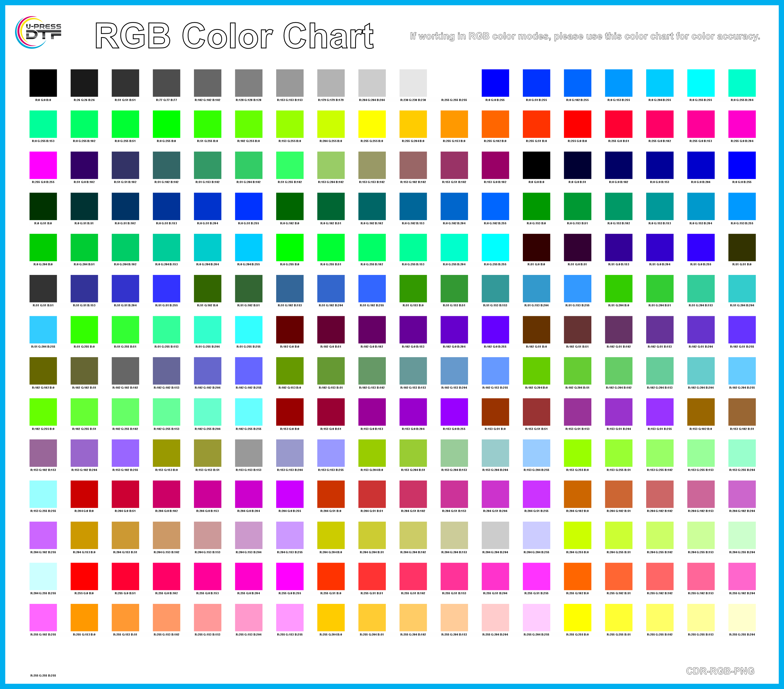784x689 pixels.
Task: Select the R:0 G:51 B:153 blue swatch
Action: pos(166,206)
